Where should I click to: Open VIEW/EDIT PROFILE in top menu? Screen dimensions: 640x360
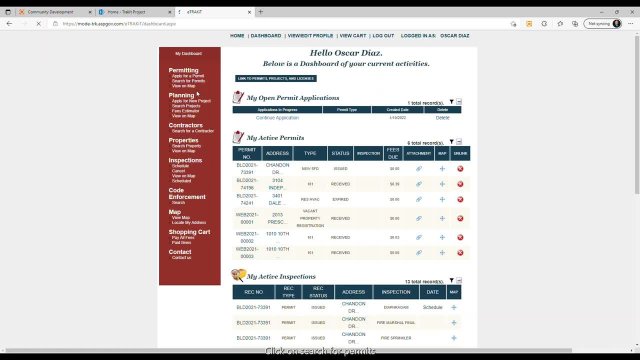(x=310, y=36)
